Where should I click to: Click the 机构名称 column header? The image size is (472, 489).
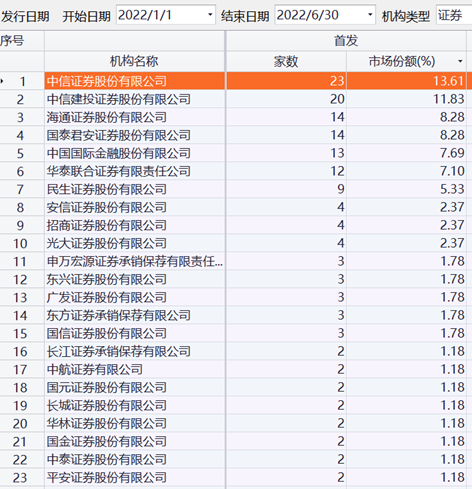coord(134,61)
